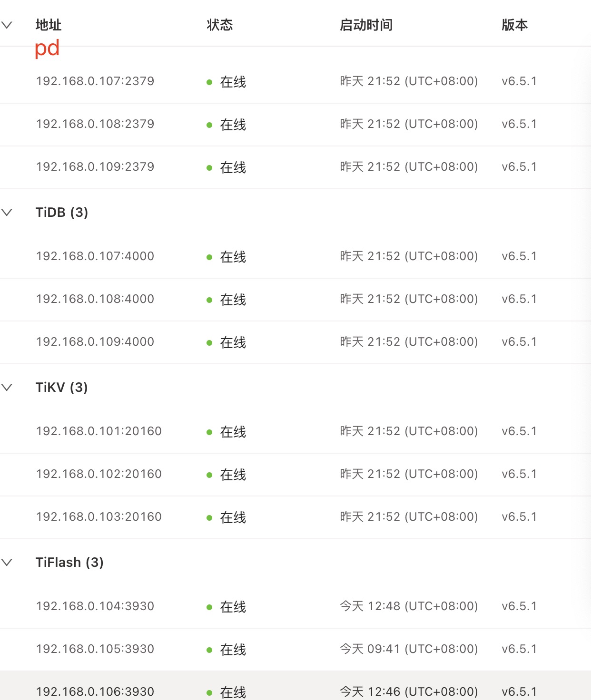This screenshot has width=591, height=700.
Task: Select the TiFlash (3) group label
Action: click(x=69, y=562)
